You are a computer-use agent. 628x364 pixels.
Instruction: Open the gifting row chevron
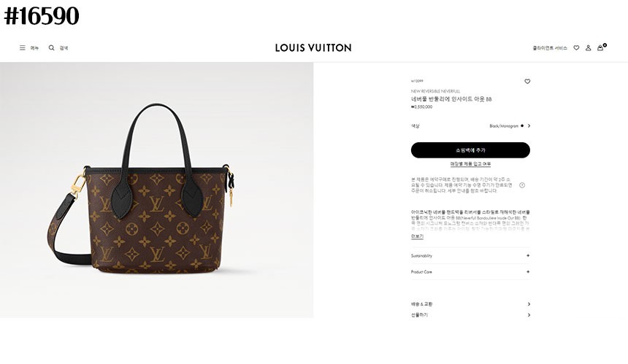point(529,315)
